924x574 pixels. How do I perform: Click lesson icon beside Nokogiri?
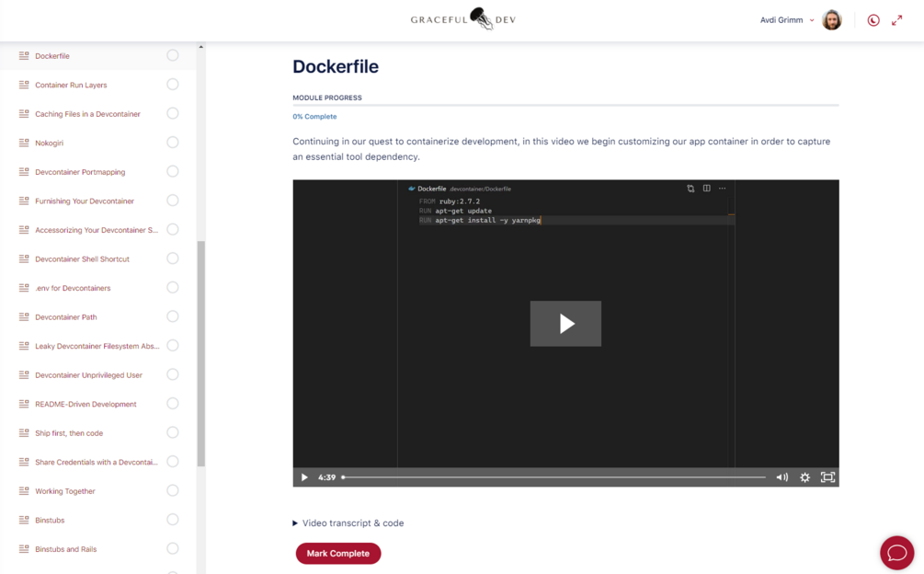tap(24, 143)
